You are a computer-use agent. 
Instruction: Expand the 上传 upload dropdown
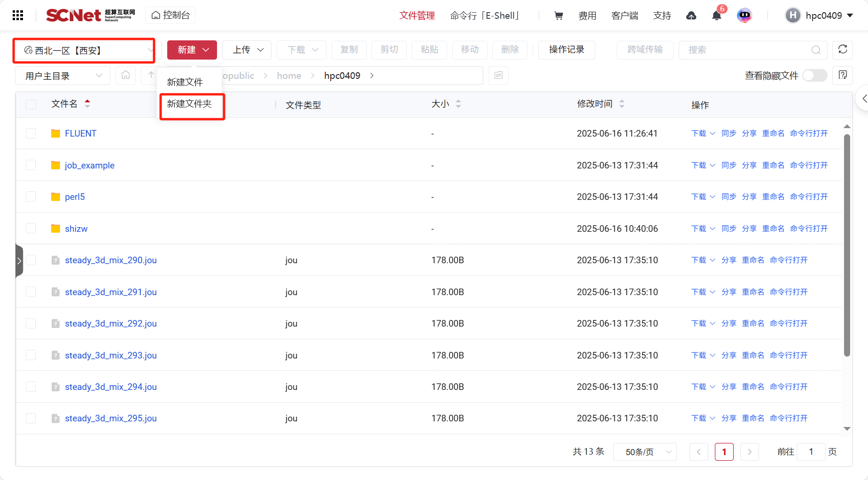point(247,50)
